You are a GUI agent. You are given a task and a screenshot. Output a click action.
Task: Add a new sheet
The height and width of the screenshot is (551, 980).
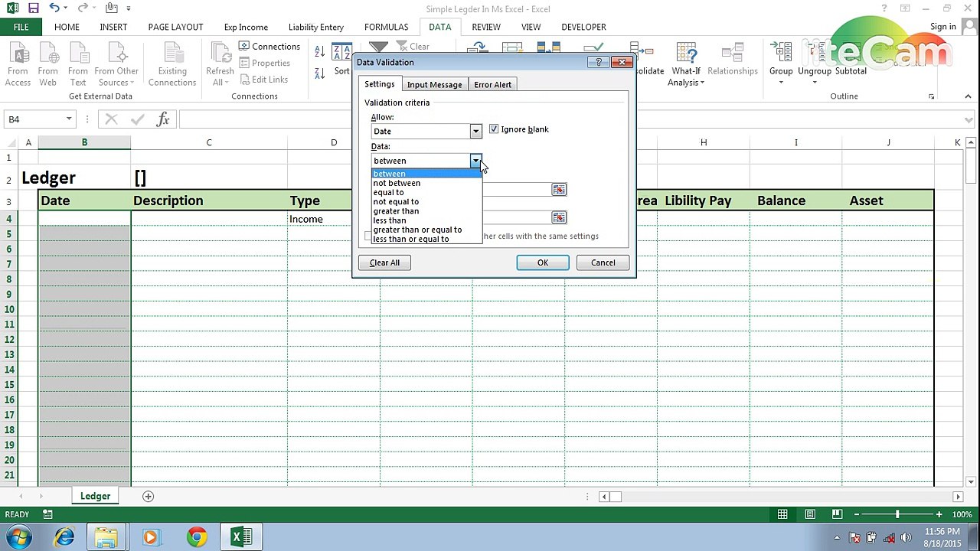pyautogui.click(x=149, y=496)
